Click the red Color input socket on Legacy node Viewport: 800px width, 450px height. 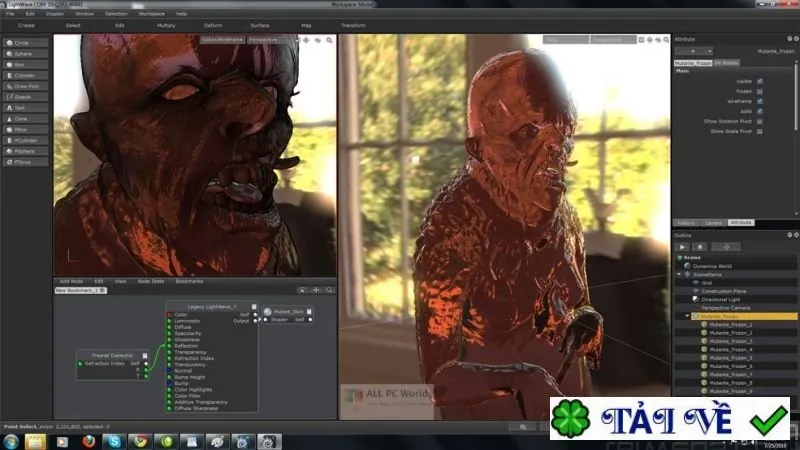point(169,315)
